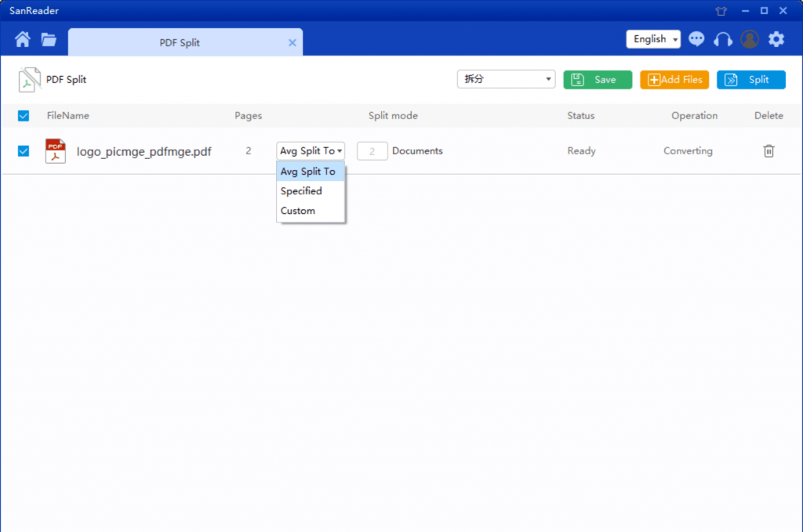Click the green Save button
803x532 pixels.
(598, 79)
